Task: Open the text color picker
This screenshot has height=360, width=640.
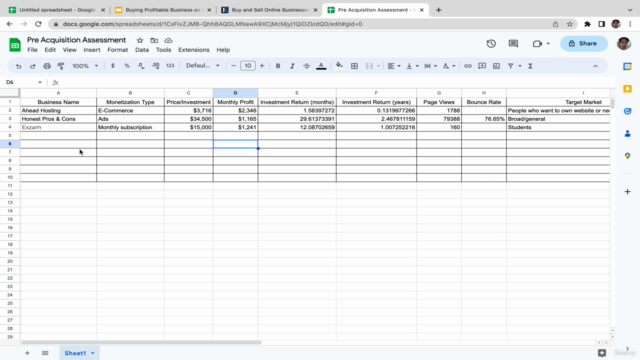Action: click(x=321, y=66)
